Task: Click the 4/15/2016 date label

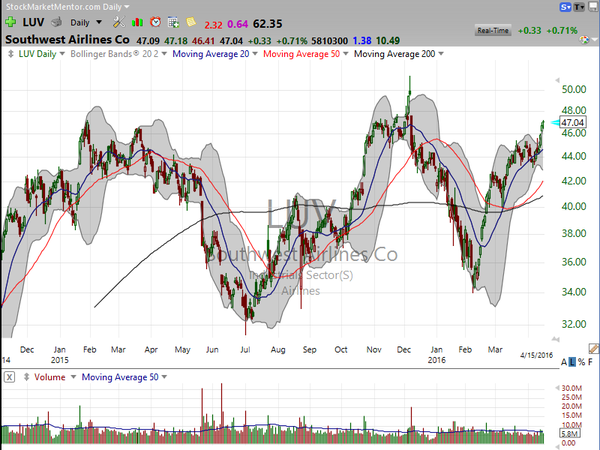Action: point(536,355)
